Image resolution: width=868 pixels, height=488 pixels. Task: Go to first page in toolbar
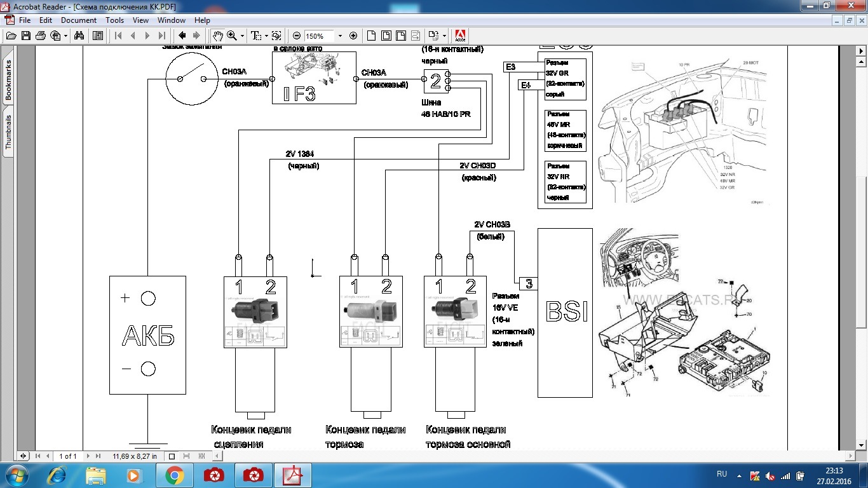[x=118, y=36]
